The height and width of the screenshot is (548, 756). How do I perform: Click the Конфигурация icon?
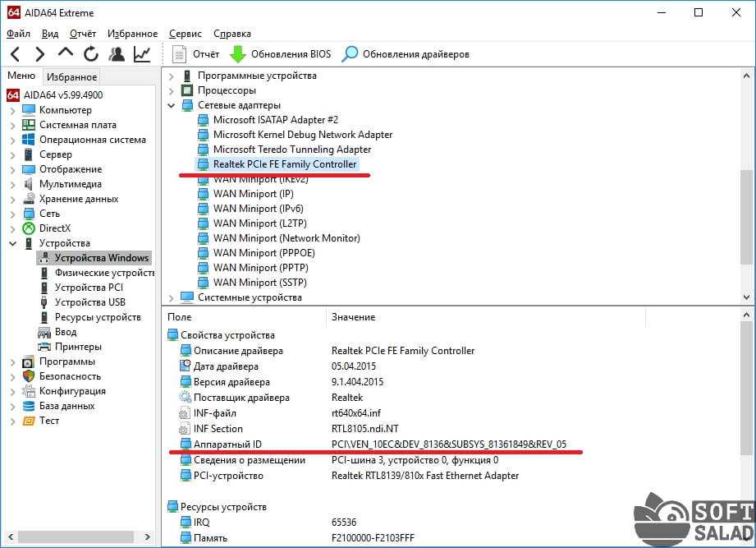click(x=29, y=391)
